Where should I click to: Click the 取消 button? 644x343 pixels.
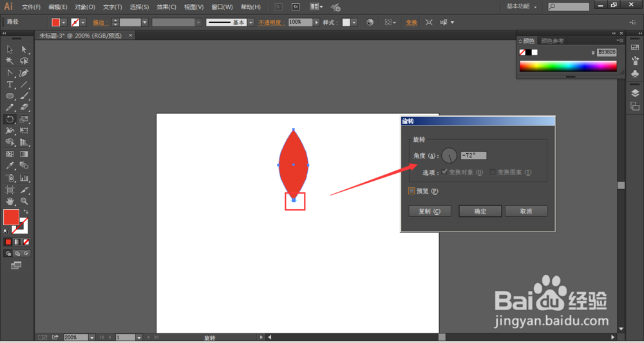point(526,211)
